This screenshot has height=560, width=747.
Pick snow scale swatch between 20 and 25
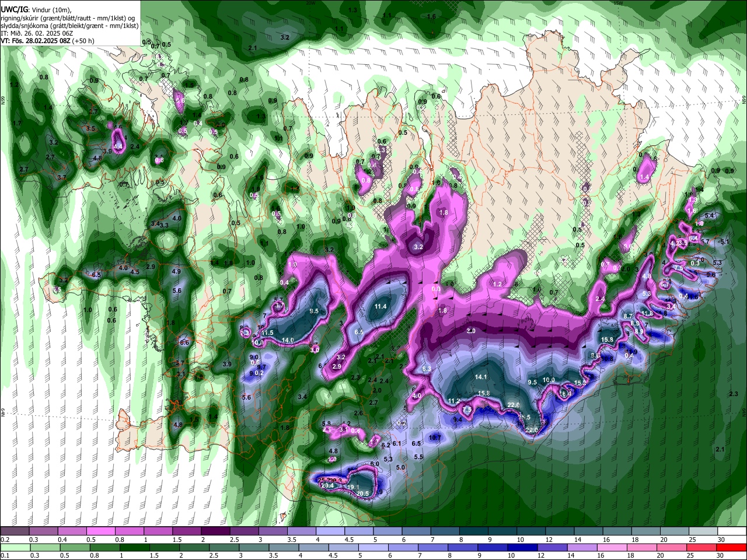coord(674,531)
